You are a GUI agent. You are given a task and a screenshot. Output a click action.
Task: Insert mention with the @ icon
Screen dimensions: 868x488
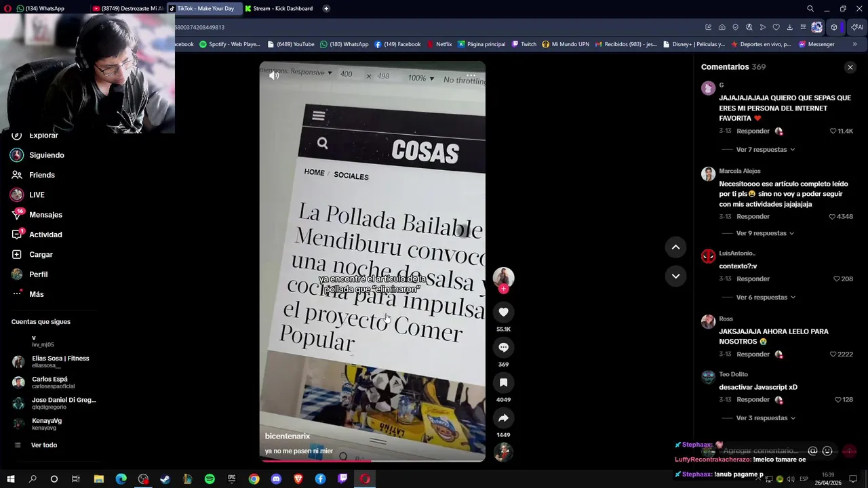coord(813,451)
